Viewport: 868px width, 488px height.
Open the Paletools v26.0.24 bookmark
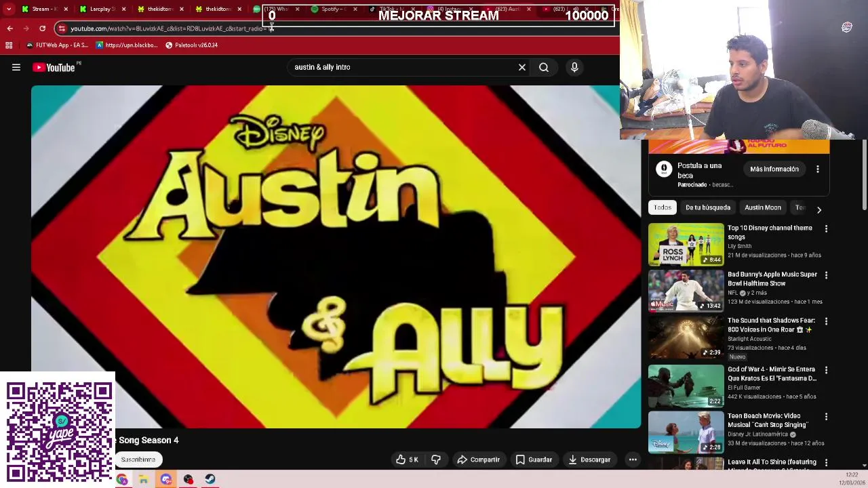(x=191, y=45)
